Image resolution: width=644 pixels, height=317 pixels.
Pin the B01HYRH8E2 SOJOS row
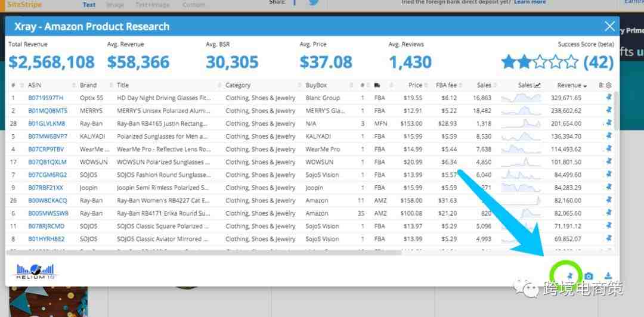[609, 238]
